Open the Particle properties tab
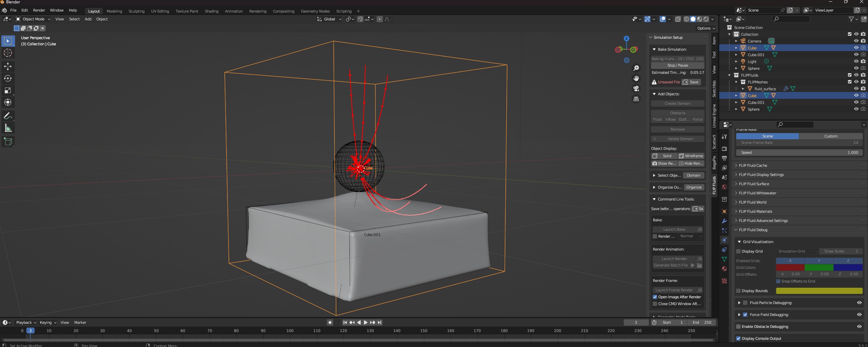868x347 pixels. (x=724, y=231)
